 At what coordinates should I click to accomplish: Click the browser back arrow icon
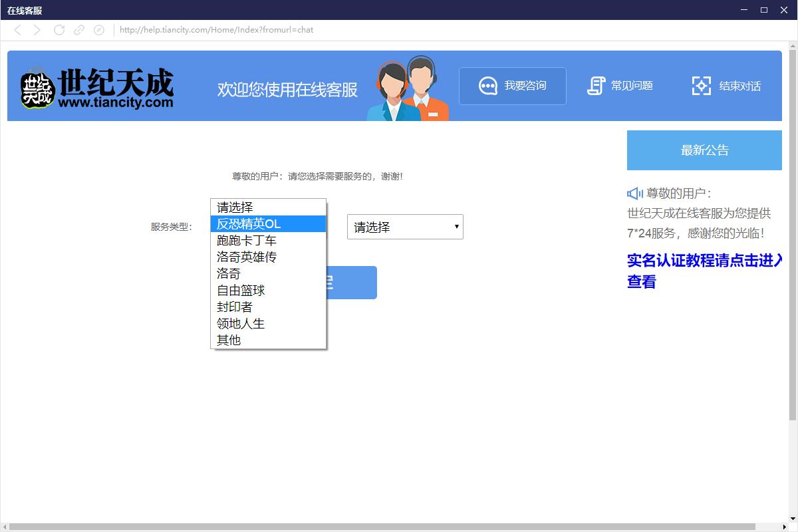18,30
